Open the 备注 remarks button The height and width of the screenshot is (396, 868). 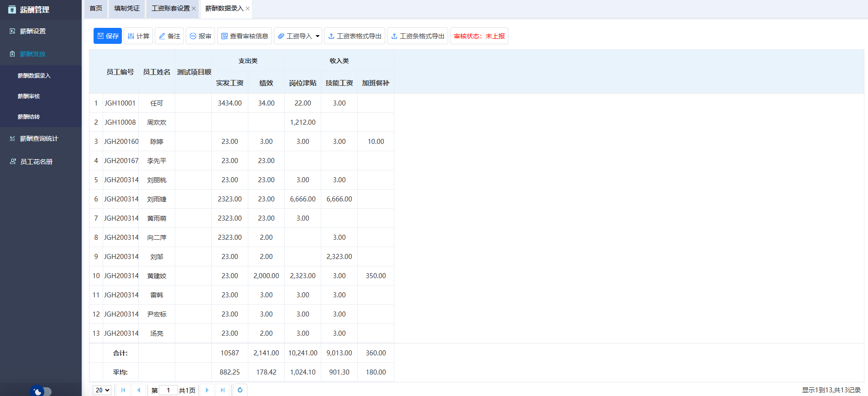[169, 36]
